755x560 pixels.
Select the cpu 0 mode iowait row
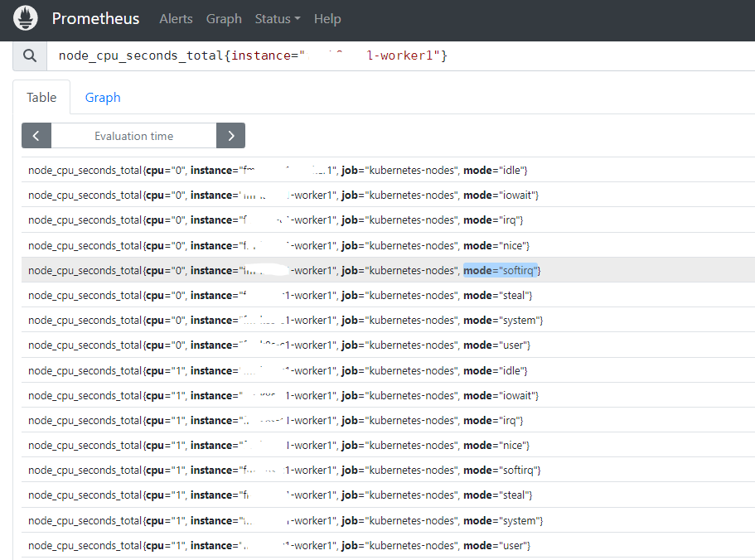coord(283,195)
